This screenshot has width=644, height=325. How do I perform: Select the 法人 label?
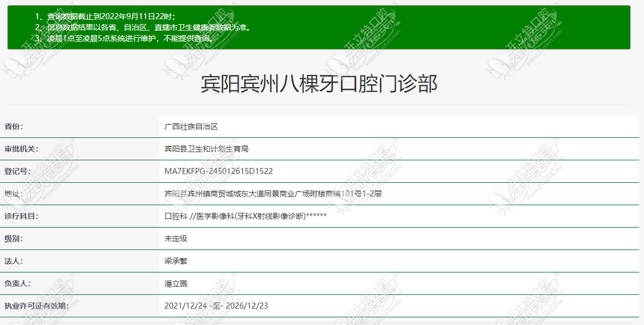(x=14, y=261)
